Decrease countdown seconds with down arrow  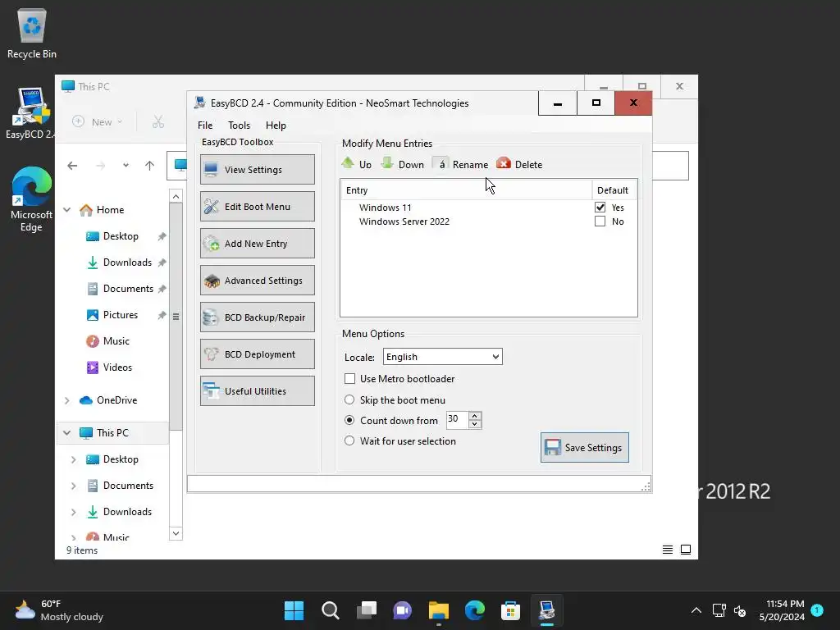(x=475, y=424)
